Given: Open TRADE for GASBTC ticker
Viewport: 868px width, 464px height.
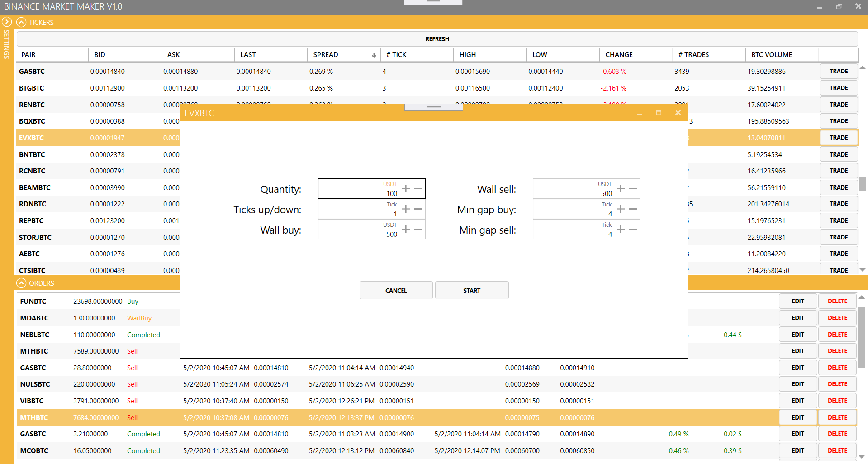Looking at the screenshot, I should (839, 71).
